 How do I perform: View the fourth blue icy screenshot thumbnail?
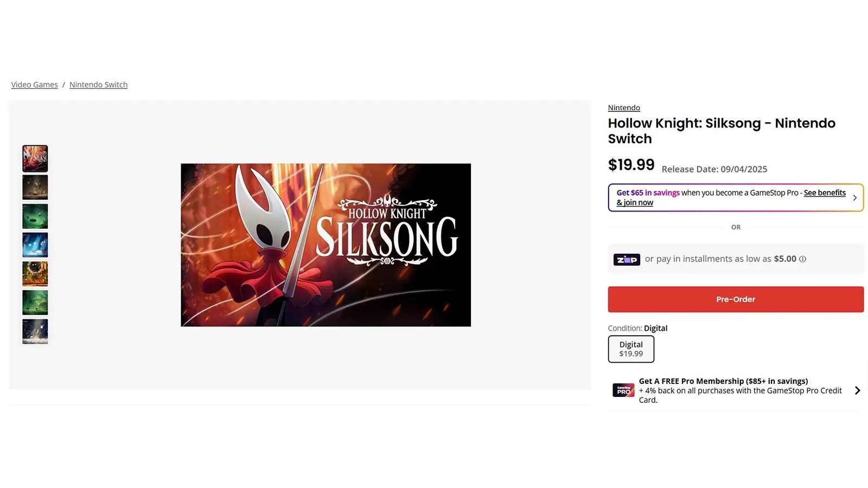[x=35, y=245]
